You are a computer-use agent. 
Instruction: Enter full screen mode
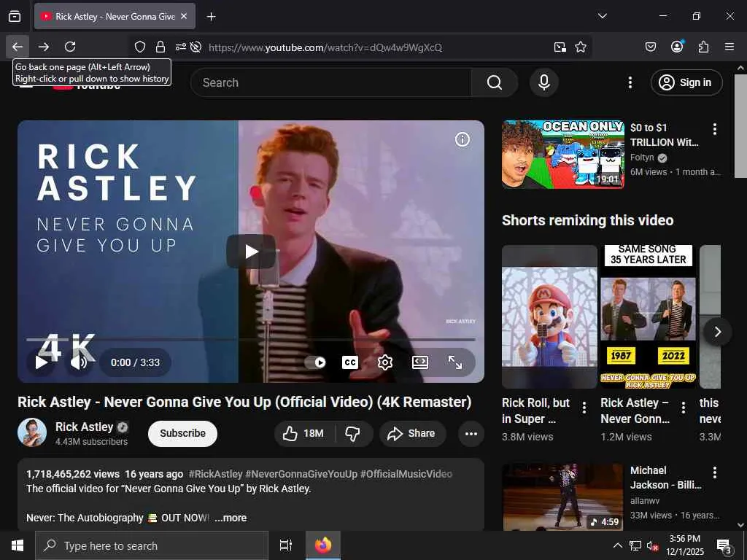[x=455, y=362]
